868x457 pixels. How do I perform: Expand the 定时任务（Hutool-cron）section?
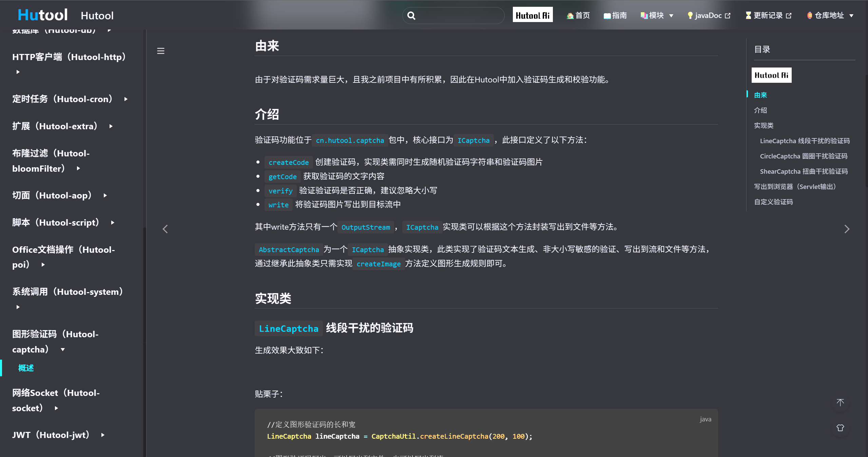(125, 99)
